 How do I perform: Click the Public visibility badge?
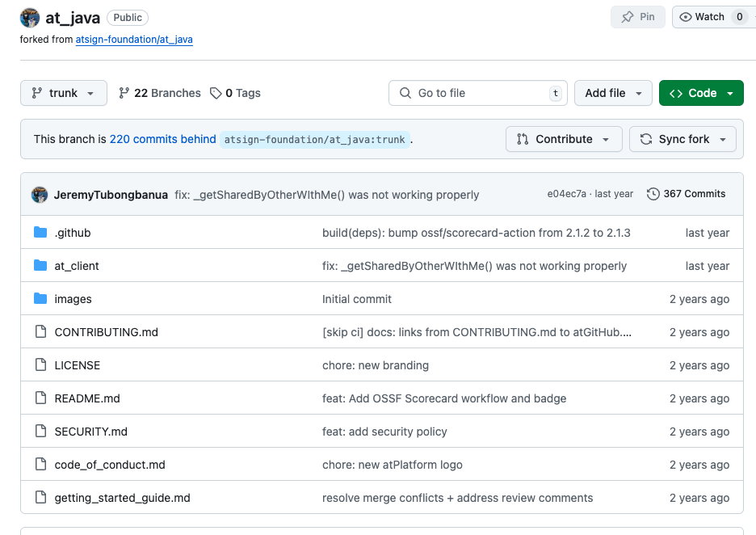[128, 18]
